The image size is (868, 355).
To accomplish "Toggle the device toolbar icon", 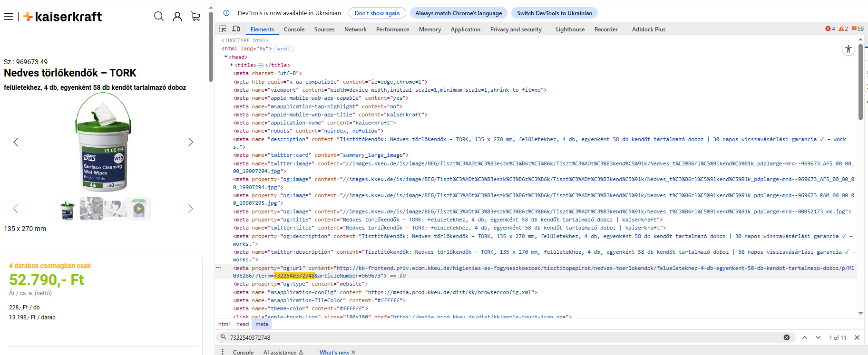I will click(x=236, y=29).
